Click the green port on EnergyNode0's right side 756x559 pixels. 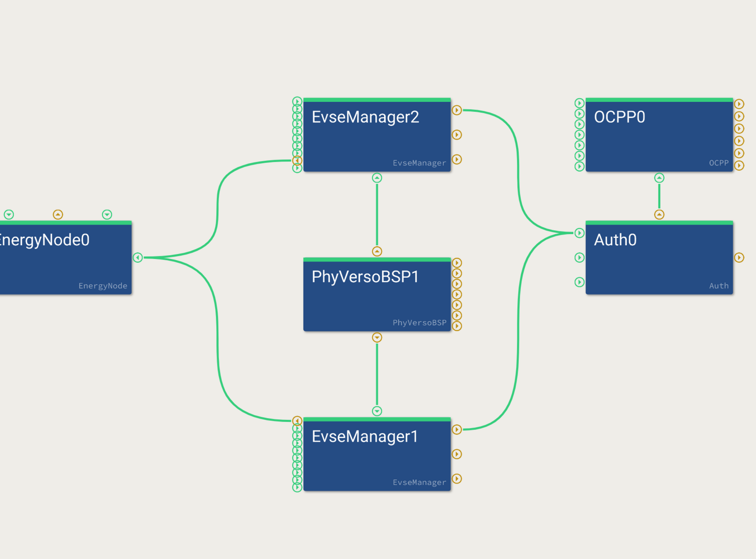click(x=138, y=258)
